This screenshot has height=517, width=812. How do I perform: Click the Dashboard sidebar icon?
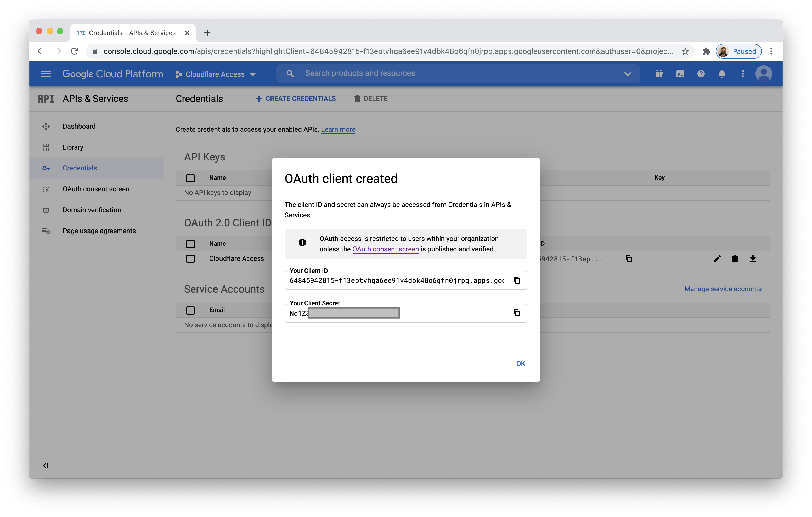(x=46, y=126)
